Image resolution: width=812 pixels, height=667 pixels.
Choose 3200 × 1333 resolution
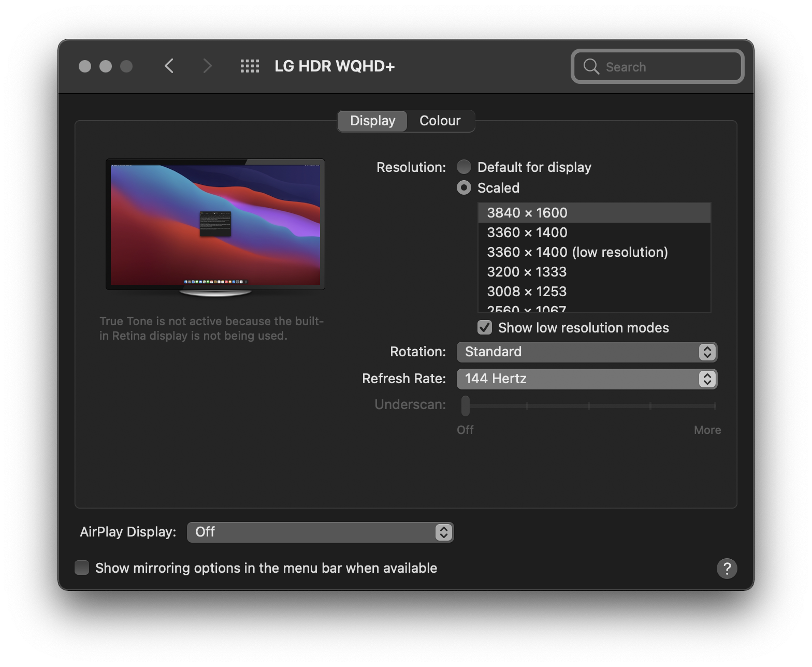(x=594, y=272)
